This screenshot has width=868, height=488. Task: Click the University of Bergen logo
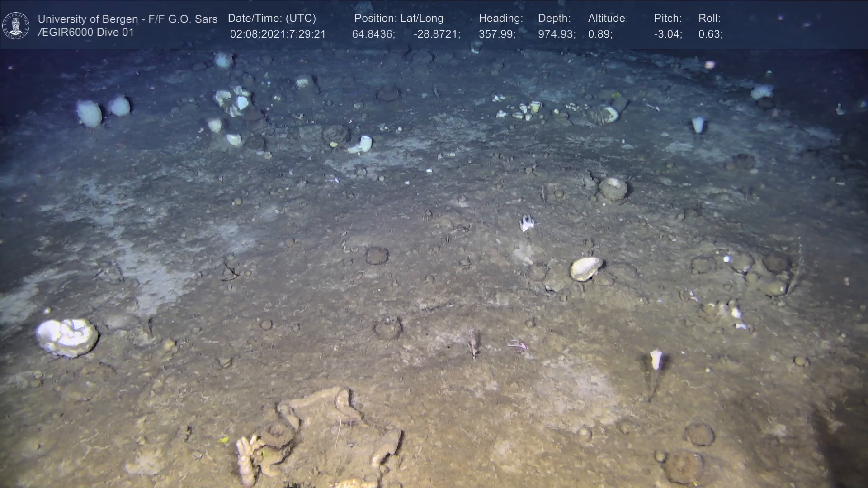click(x=16, y=25)
